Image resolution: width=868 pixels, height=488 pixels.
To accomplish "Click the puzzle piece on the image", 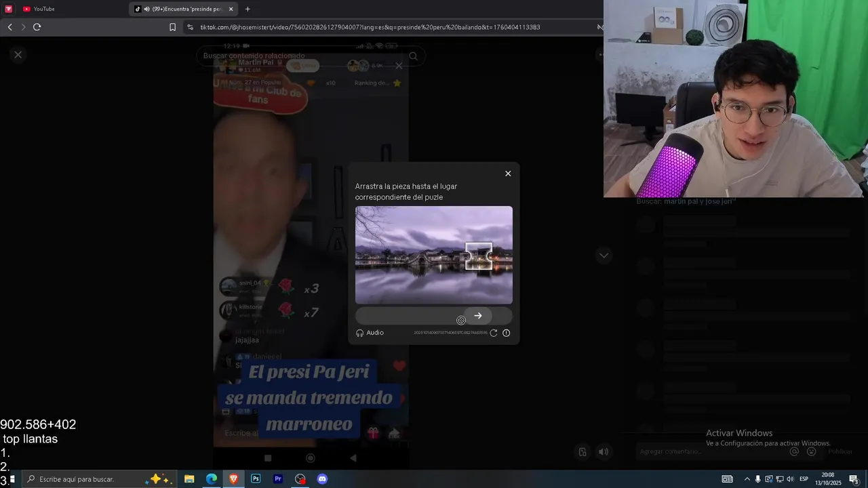I will 479,256.
